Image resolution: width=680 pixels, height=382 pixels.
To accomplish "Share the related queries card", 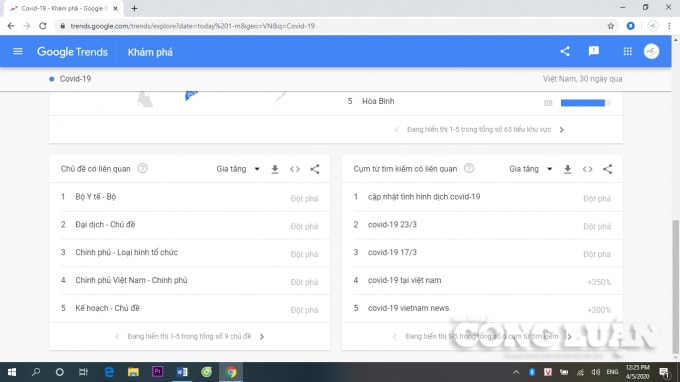I will pyautogui.click(x=608, y=169).
